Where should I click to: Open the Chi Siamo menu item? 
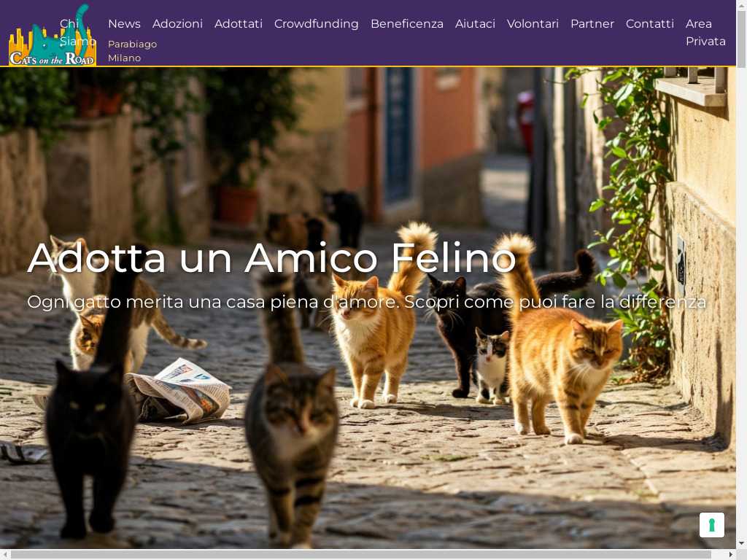click(x=77, y=32)
